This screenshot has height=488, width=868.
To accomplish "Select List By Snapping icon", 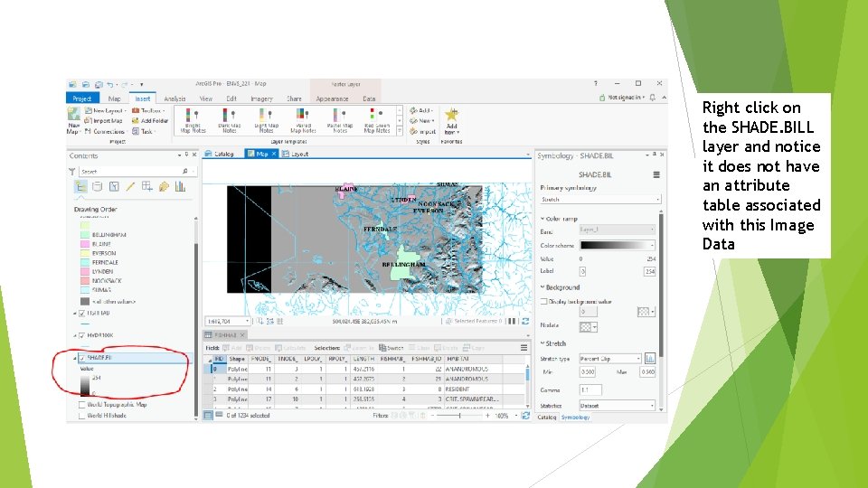I will [x=146, y=187].
